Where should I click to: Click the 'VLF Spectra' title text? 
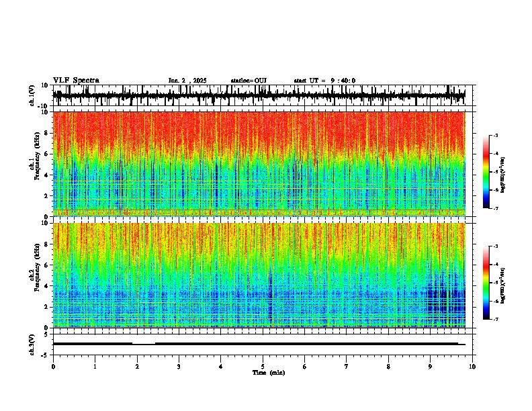(x=76, y=81)
